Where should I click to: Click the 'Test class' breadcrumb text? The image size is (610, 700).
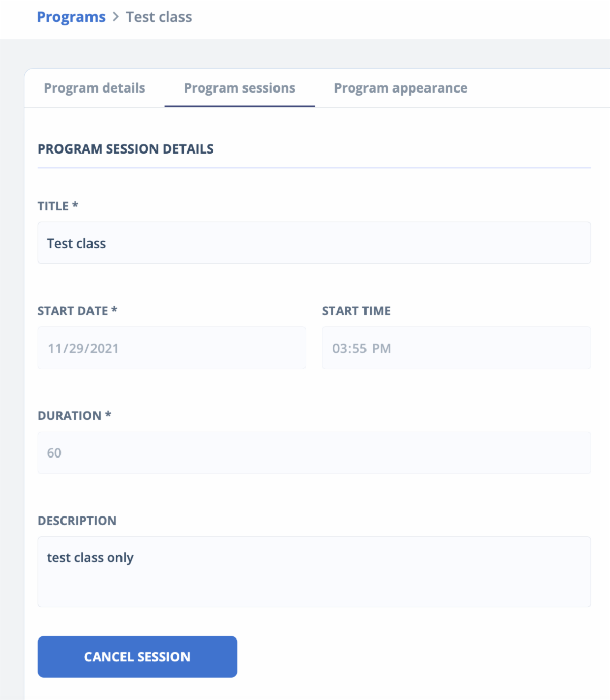click(159, 17)
